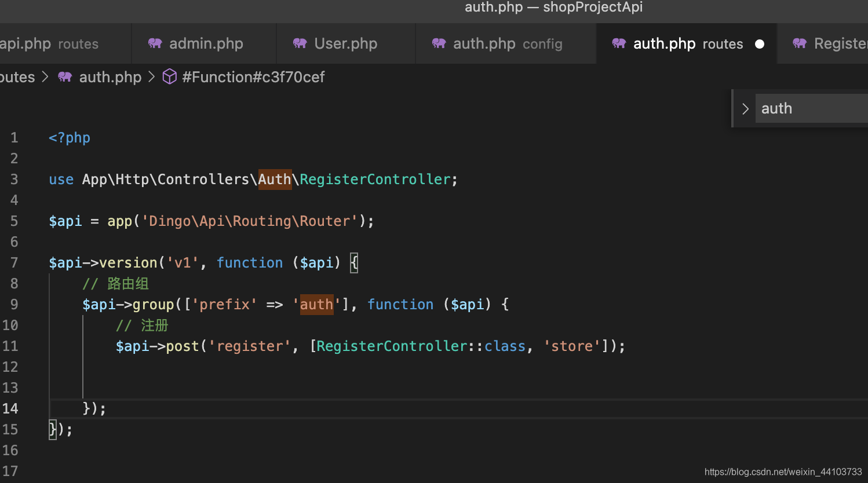Click the PHP elephant icon on the User.php tab

click(300, 43)
